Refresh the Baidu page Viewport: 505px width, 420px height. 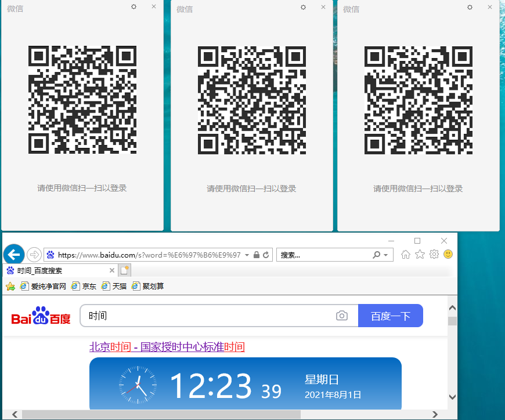pyautogui.click(x=266, y=255)
